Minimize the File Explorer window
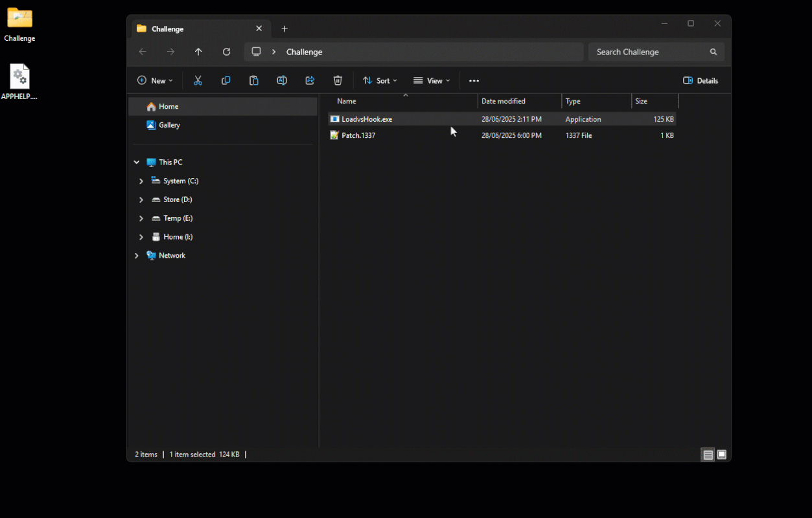 click(x=664, y=23)
